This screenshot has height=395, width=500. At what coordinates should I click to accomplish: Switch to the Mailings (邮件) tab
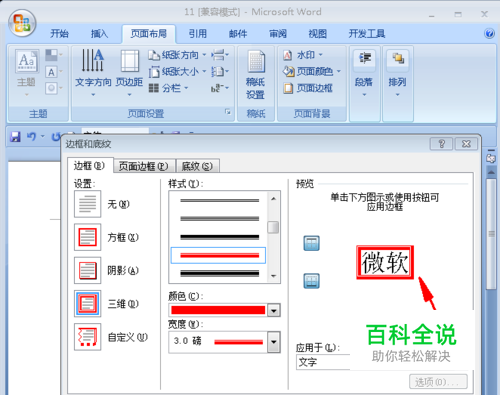238,34
